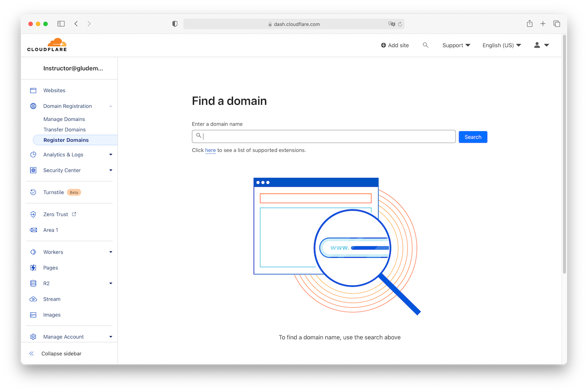Open the Stream menu item
The width and height of the screenshot is (588, 392).
[x=52, y=299]
